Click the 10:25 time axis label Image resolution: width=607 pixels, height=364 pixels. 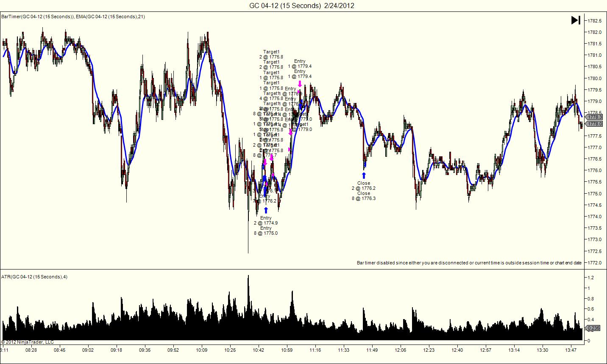230,350
